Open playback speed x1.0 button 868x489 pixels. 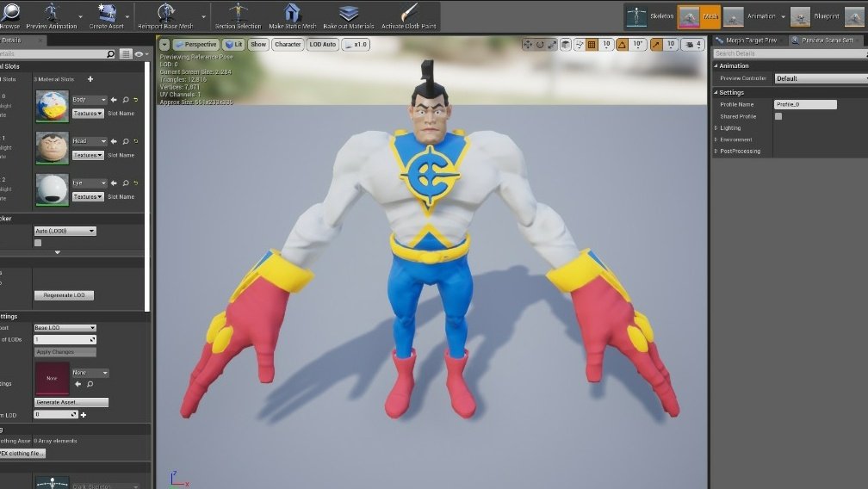[356, 44]
